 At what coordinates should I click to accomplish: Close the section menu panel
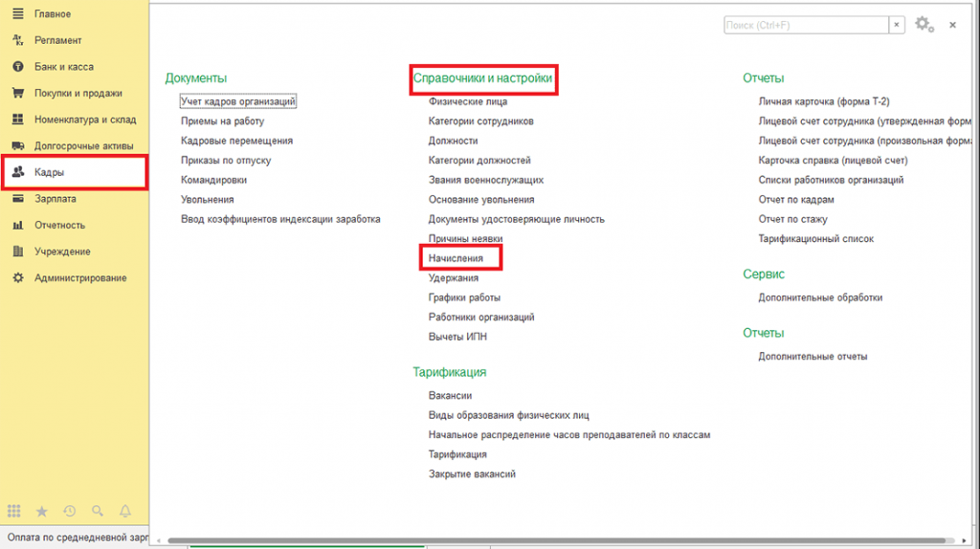tap(952, 25)
